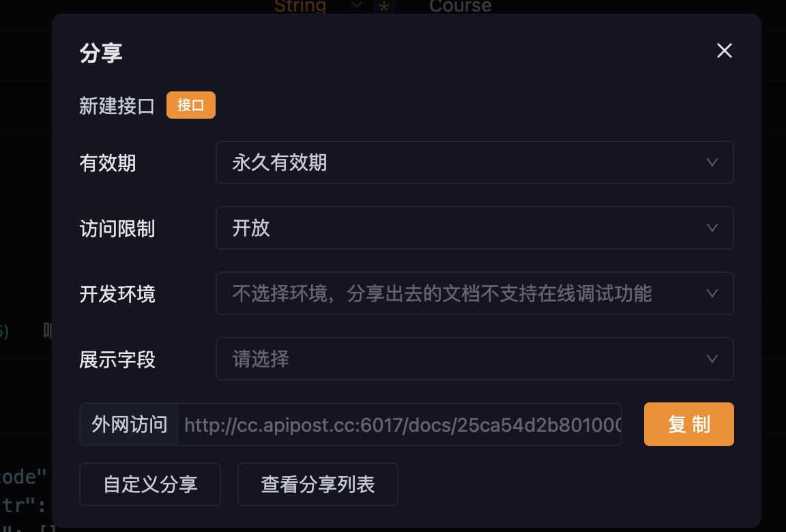Click the share URL text field
786x532 pixels.
tap(401, 425)
